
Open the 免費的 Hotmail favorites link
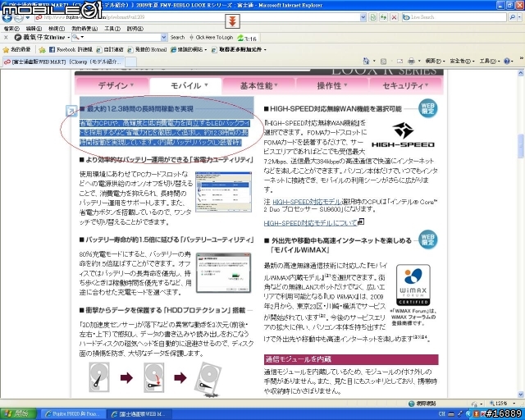click(x=147, y=49)
